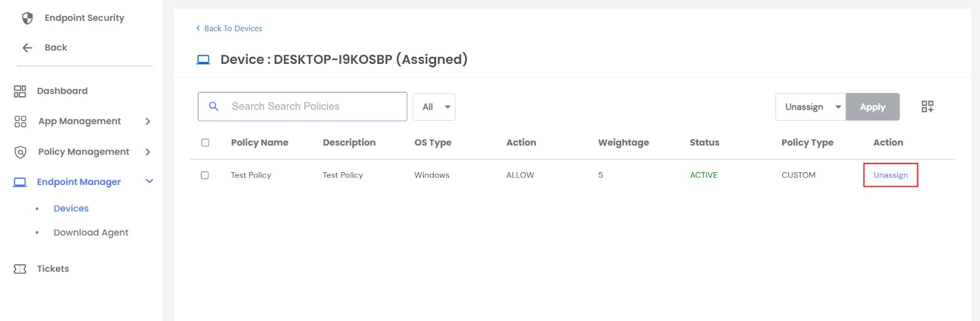Collapse the Endpoint Manager menu chevron
This screenshot has height=321, width=980.
tap(149, 181)
